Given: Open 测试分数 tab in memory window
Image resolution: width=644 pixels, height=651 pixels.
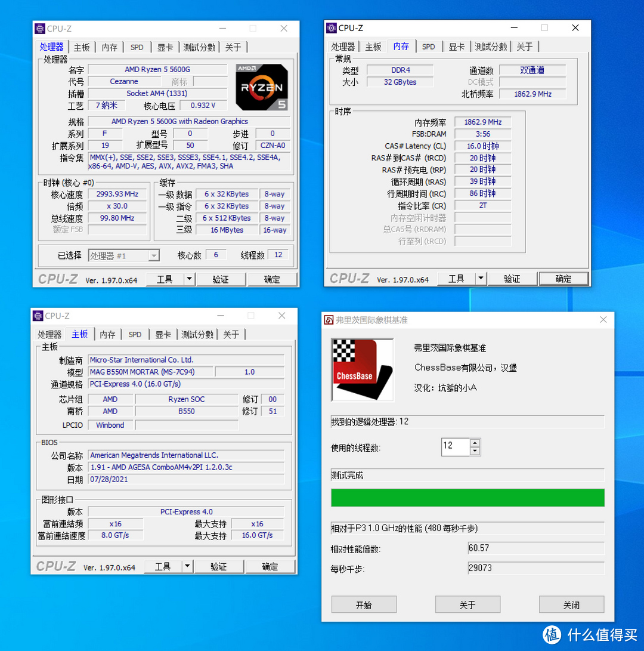Looking at the screenshot, I should [x=491, y=47].
